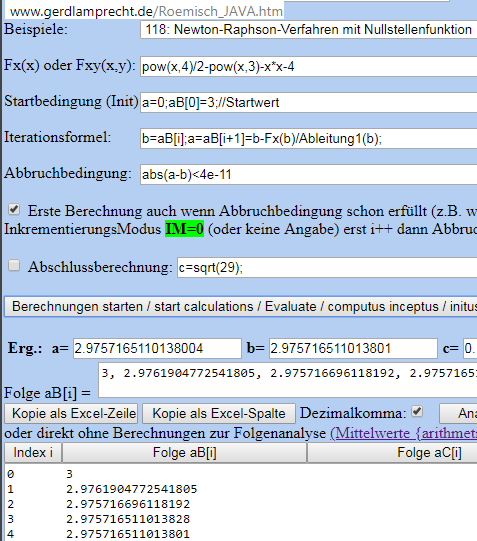Click the 'Beispiele:' label

pos(36,29)
